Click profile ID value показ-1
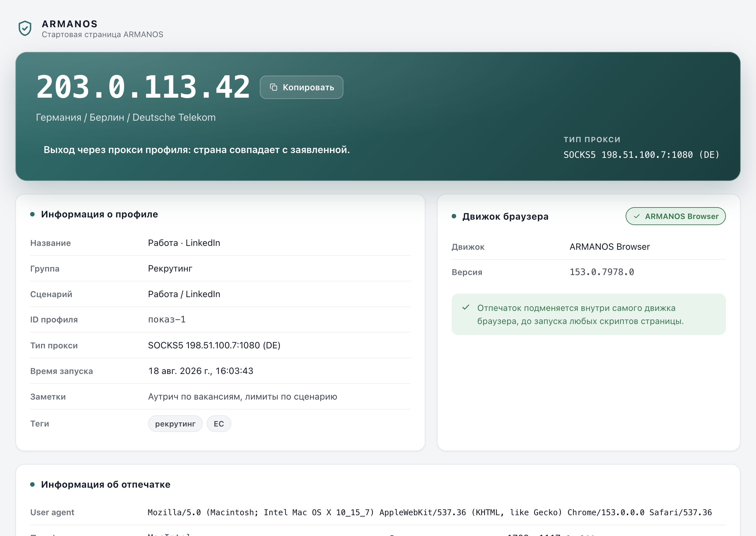Image resolution: width=756 pixels, height=536 pixels. pyautogui.click(x=167, y=320)
